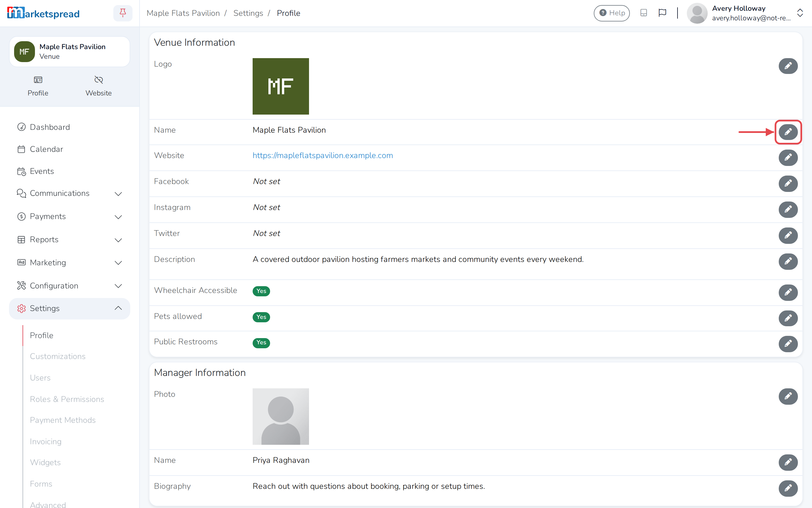Select Customizations under Settings
The height and width of the screenshot is (508, 812).
pos(58,356)
